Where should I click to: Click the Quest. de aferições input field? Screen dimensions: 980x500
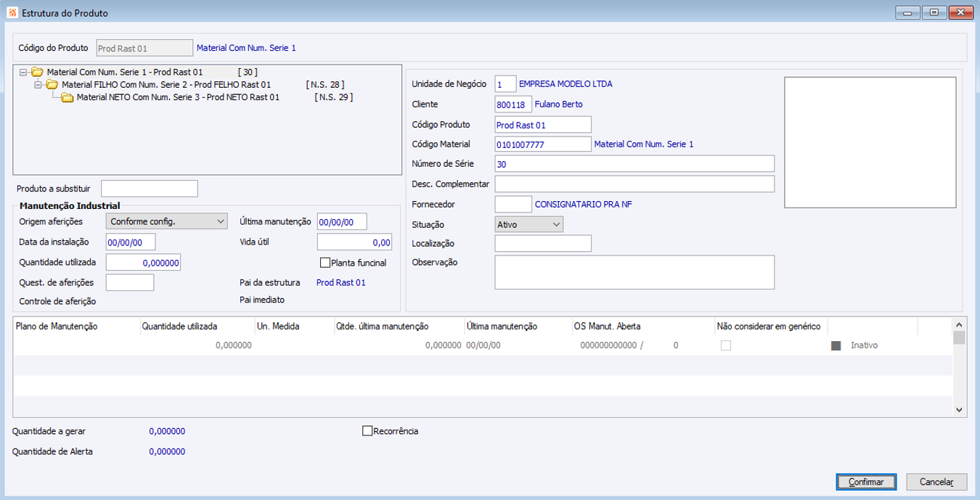[x=130, y=282]
